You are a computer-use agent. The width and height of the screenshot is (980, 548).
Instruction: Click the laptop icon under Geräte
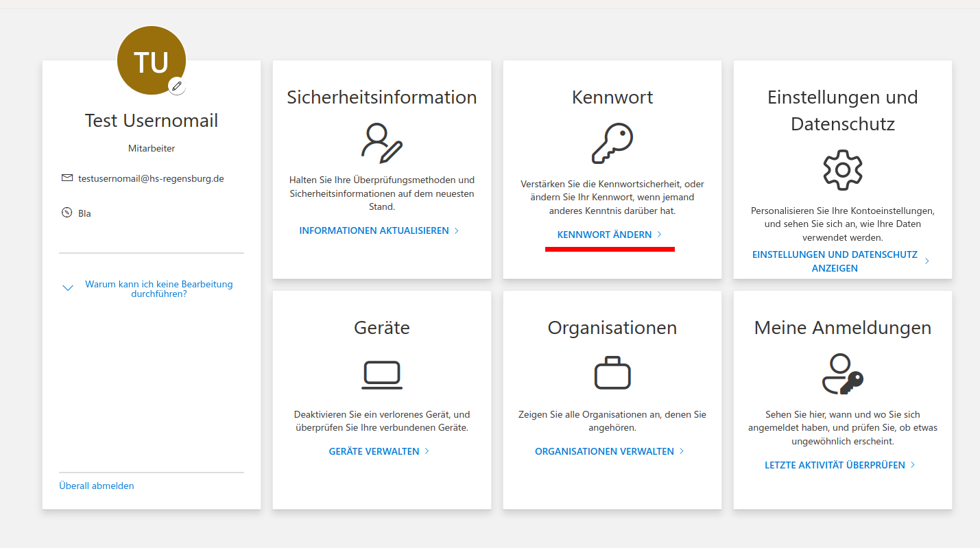(381, 375)
